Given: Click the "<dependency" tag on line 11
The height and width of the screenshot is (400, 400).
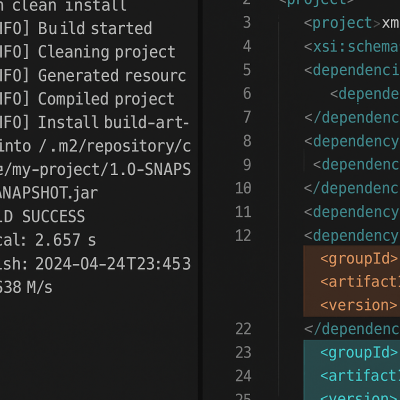Looking at the screenshot, I should (x=352, y=212).
